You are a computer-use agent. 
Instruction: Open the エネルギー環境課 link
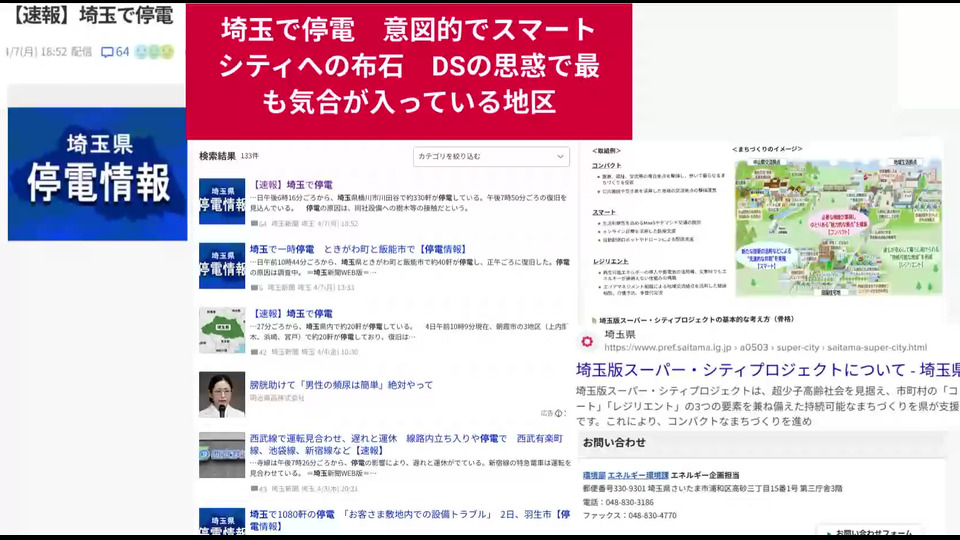[x=638, y=475]
